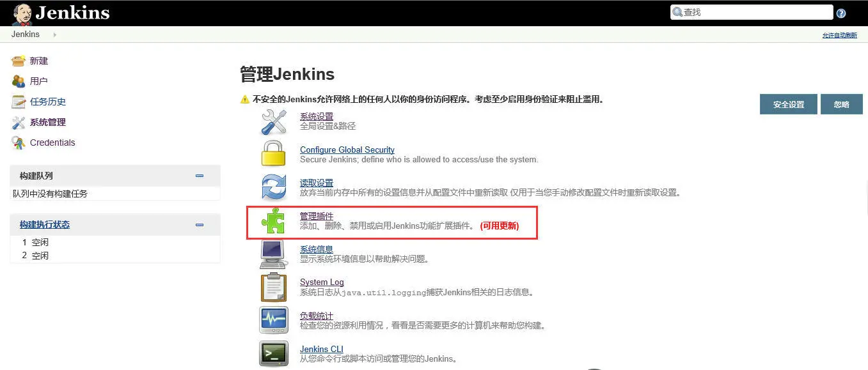Click the green puzzle-piece plugin icon
The width and height of the screenshot is (868, 370).
273,221
